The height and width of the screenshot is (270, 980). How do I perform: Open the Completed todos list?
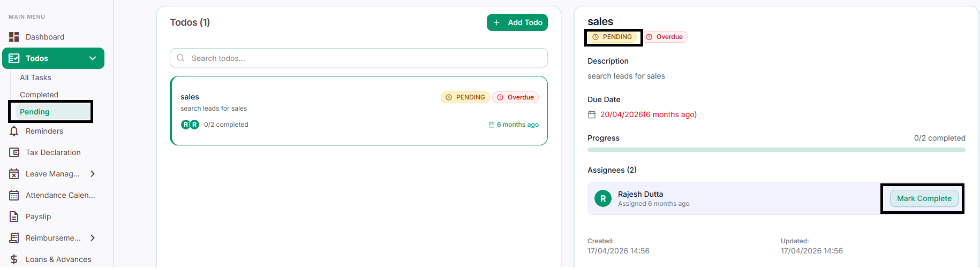click(x=39, y=95)
